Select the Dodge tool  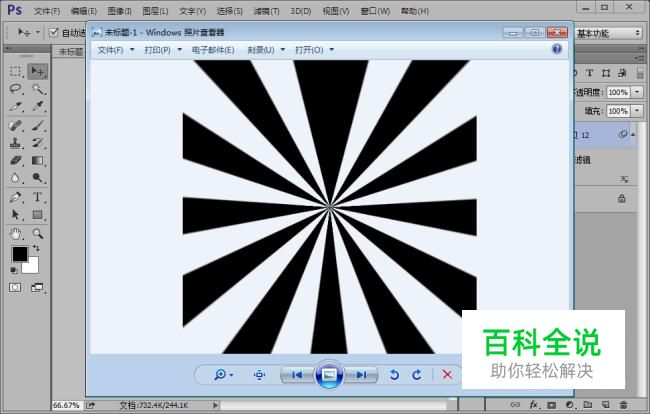click(x=37, y=178)
